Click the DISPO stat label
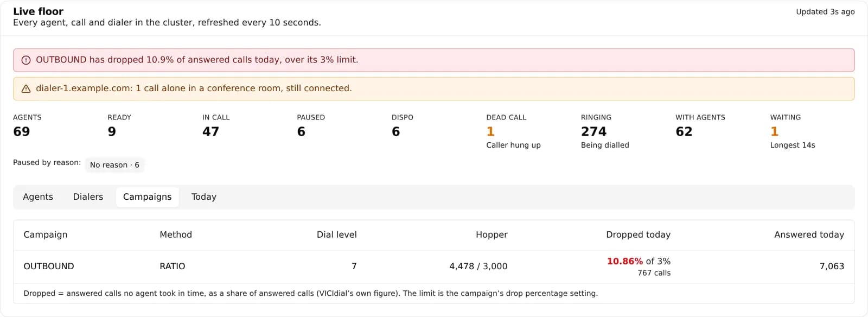868x317 pixels. pos(403,117)
